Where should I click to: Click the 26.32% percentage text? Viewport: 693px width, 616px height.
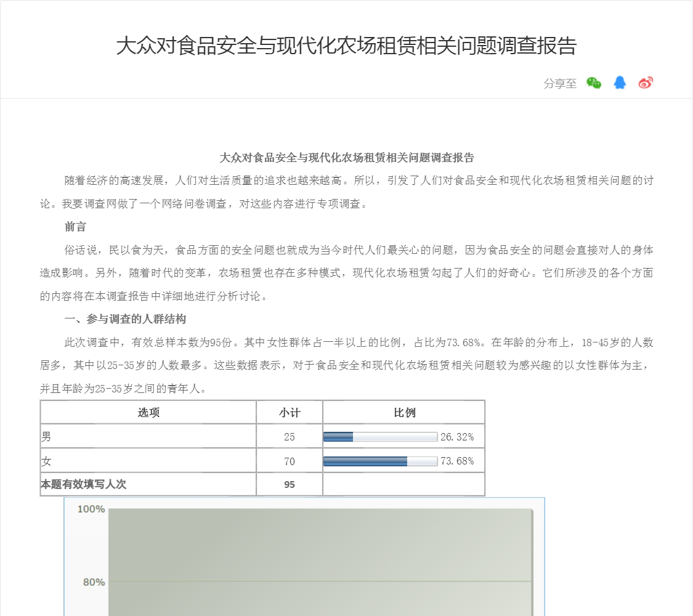(x=457, y=437)
